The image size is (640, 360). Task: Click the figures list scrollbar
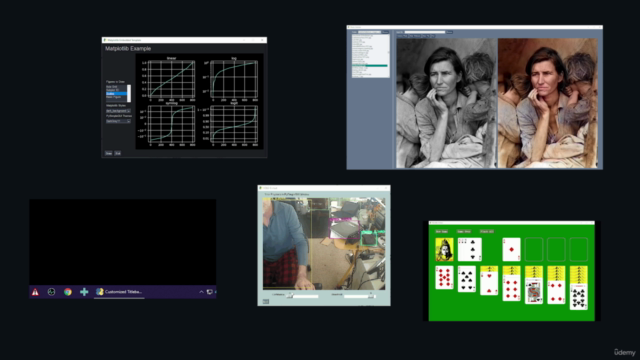tap(129, 93)
